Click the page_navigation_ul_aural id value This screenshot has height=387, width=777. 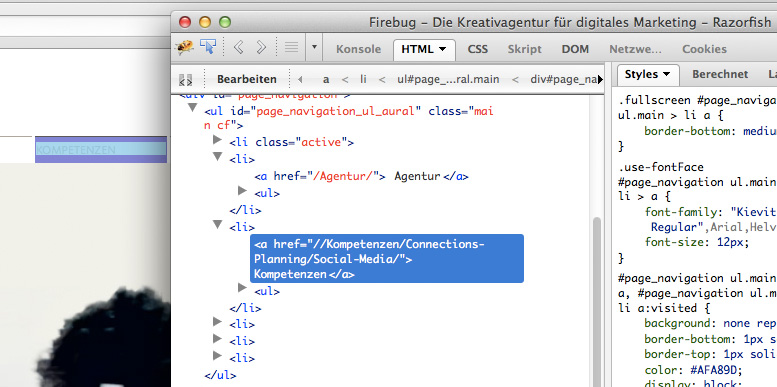[x=335, y=111]
